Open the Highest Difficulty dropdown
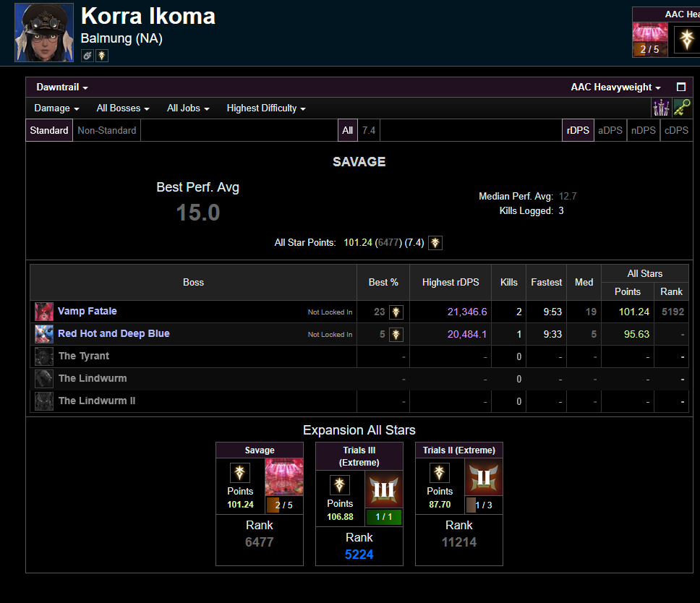700x603 pixels. tap(266, 108)
